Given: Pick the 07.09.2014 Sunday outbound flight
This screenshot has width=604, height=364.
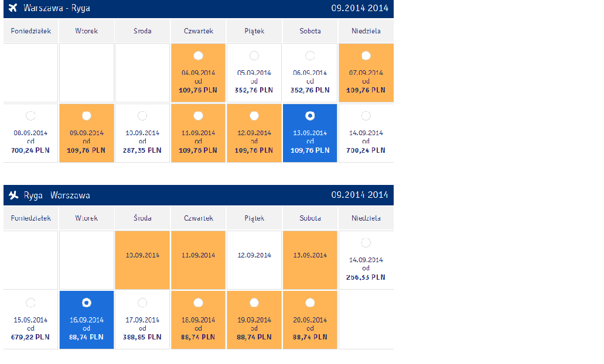Looking at the screenshot, I should click(366, 56).
